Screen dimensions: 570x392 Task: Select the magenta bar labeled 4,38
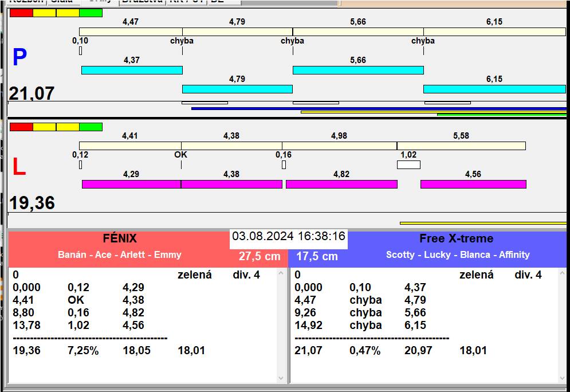pyautogui.click(x=231, y=184)
